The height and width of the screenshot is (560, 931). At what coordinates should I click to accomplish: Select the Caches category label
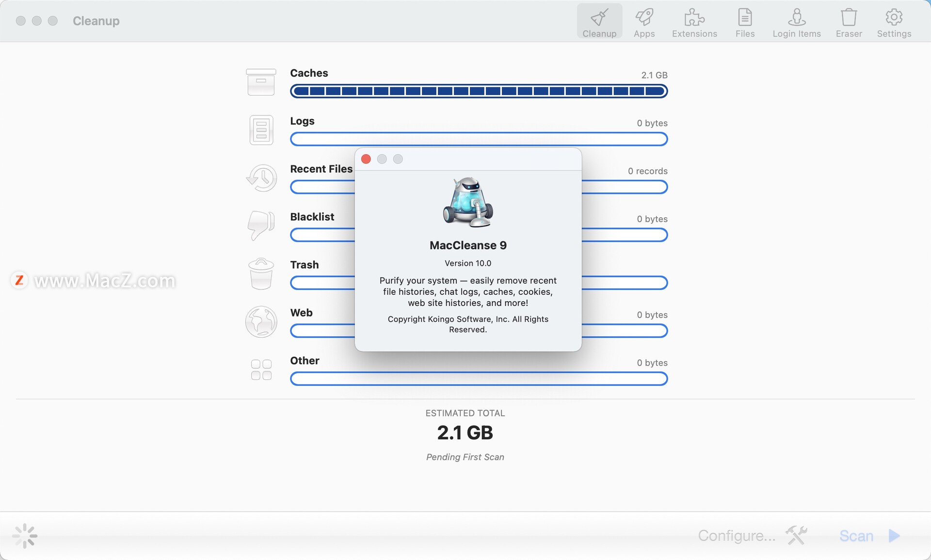(x=309, y=73)
